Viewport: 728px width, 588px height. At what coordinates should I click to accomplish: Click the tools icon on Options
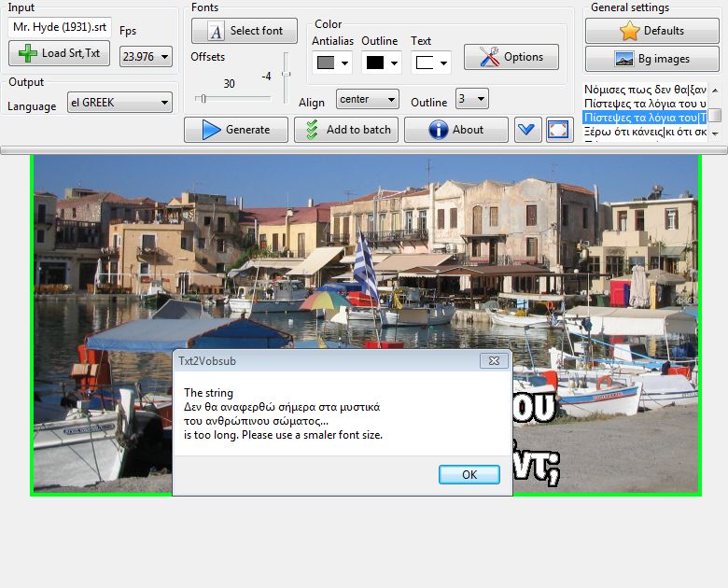click(489, 57)
